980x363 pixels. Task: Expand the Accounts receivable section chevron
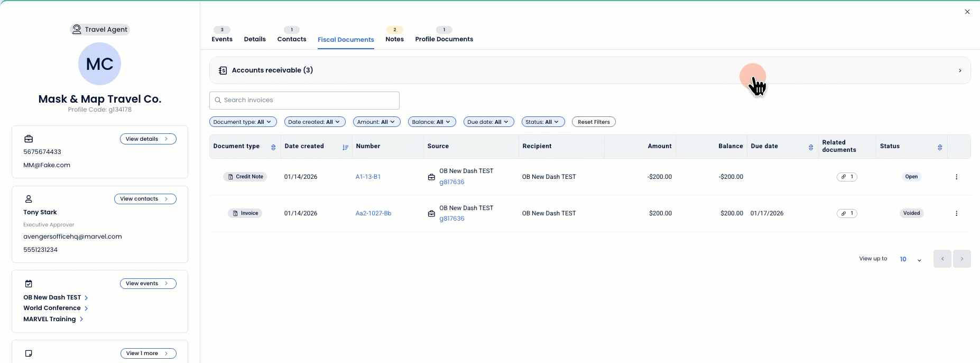(960, 70)
